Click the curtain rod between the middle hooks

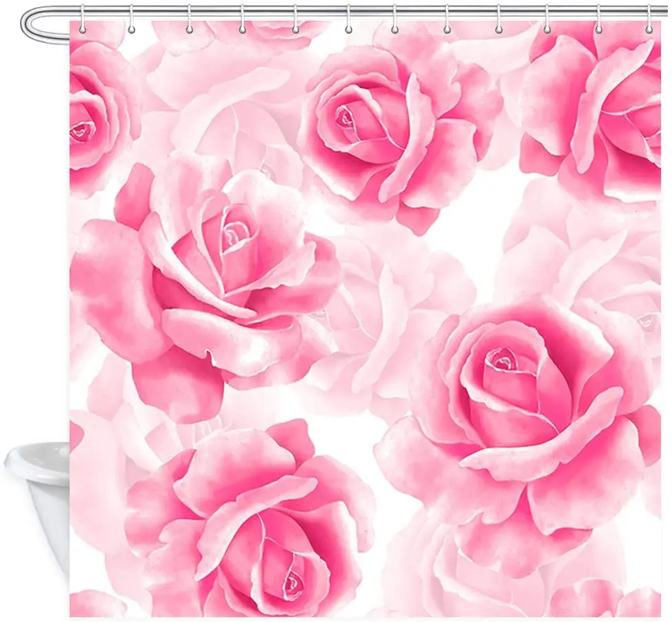(x=371, y=12)
